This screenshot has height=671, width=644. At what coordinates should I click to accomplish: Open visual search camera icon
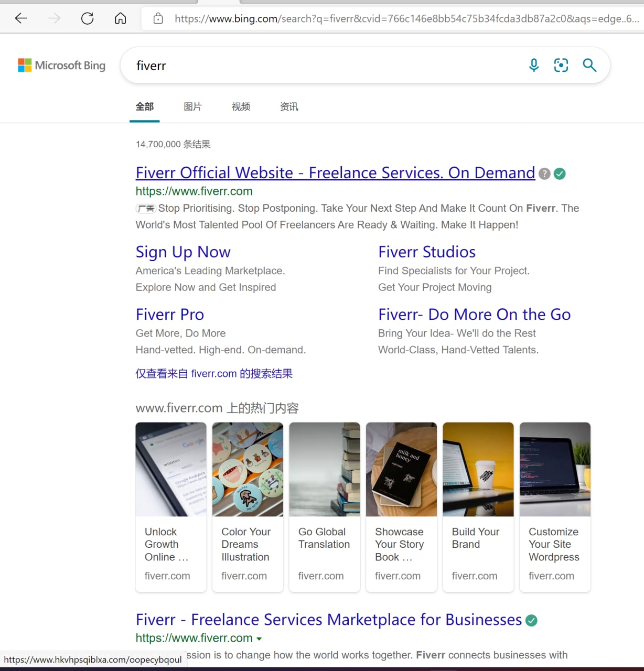point(561,65)
